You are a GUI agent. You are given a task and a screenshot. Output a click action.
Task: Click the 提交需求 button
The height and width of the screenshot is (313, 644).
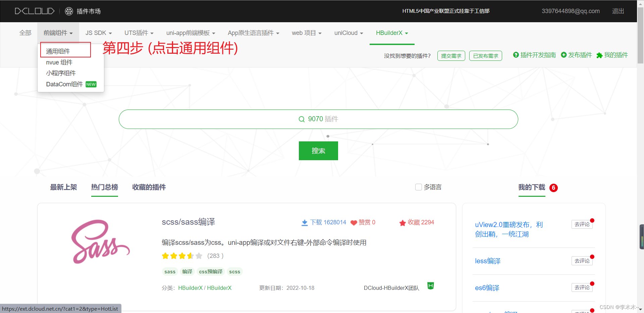point(451,56)
